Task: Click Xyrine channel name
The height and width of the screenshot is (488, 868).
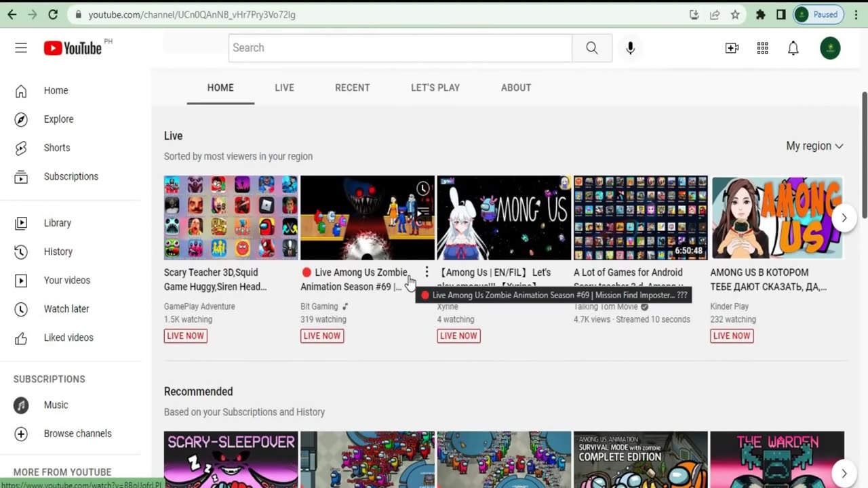Action: [x=448, y=307]
